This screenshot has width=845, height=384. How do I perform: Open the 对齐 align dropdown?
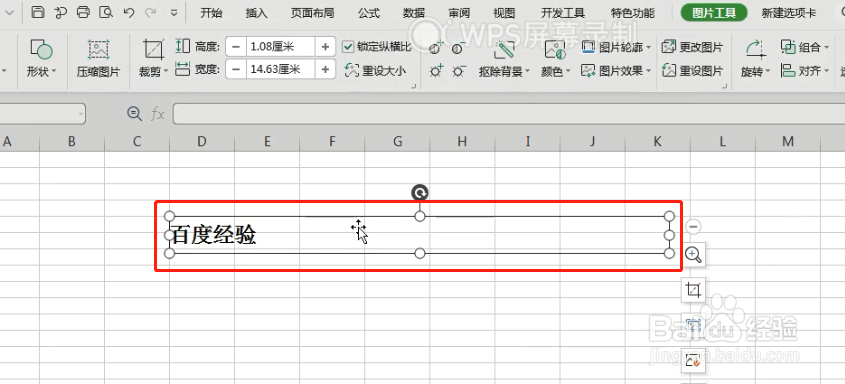(x=805, y=70)
